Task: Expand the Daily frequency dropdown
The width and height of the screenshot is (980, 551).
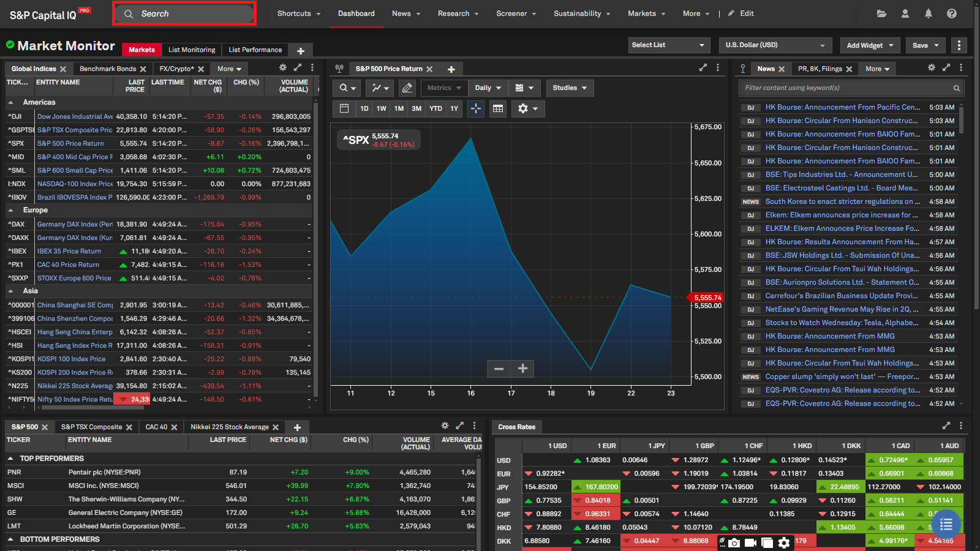Action: coord(488,88)
